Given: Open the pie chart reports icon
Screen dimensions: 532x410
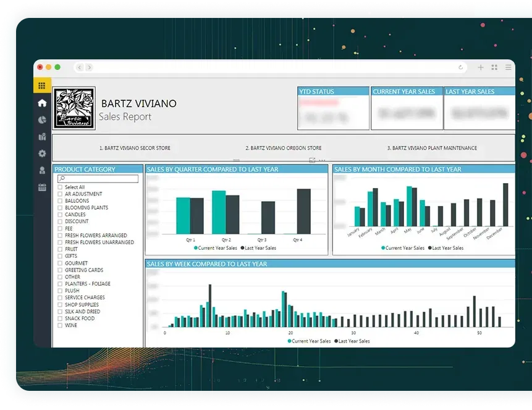Looking at the screenshot, I should coord(42,120).
